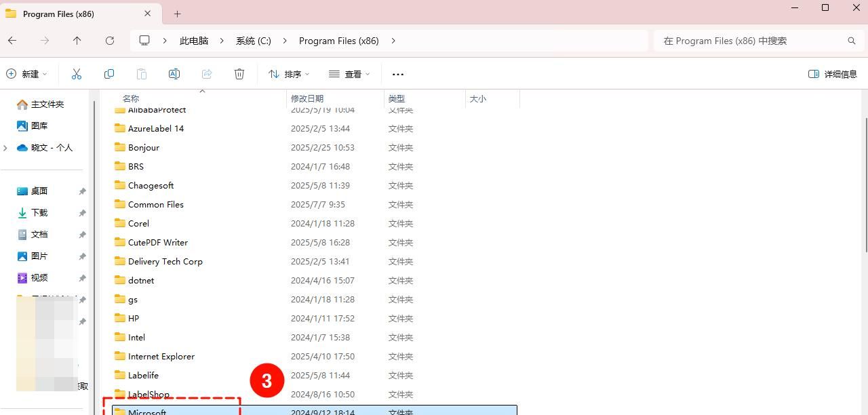
Task: Select the Cut tool in the toolbar
Action: pos(77,73)
